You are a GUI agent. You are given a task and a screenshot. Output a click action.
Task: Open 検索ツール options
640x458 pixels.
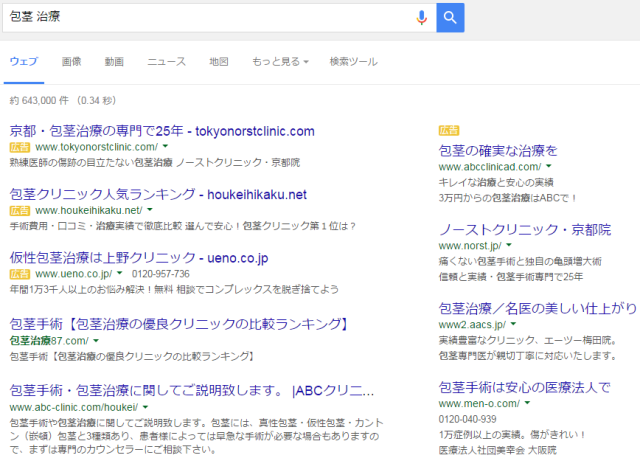(x=353, y=62)
